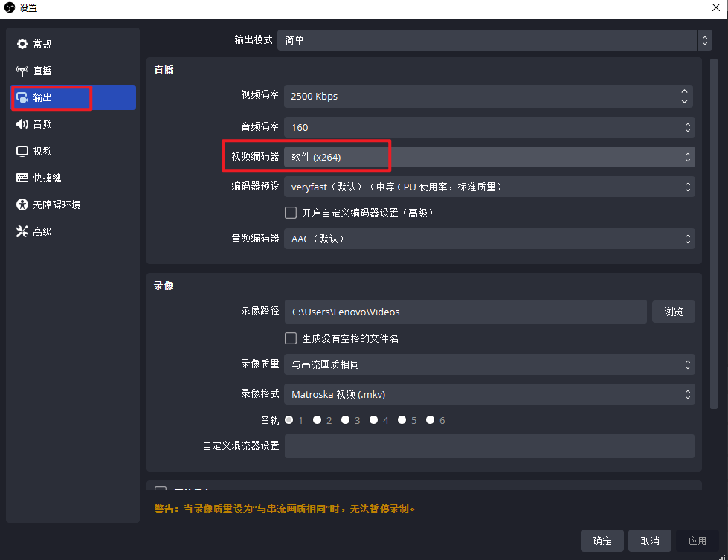This screenshot has height=560, width=728.
Task: Open the encoder preset (编码器预设) dropdown
Action: click(x=489, y=187)
